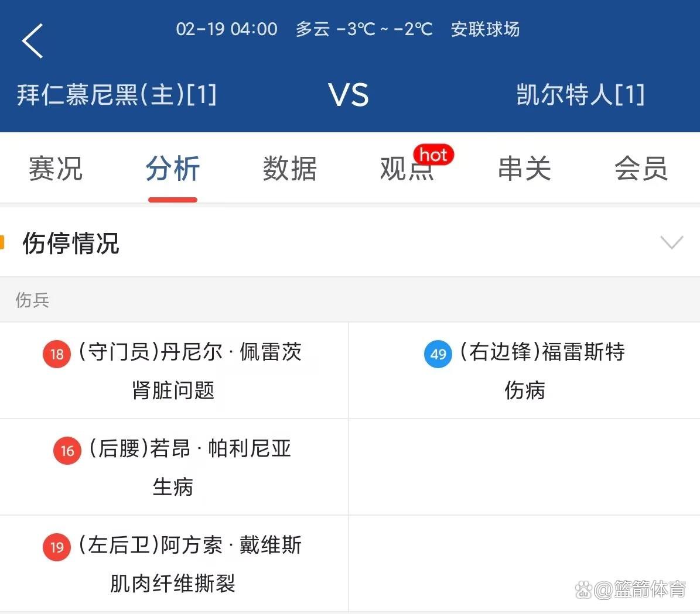Click the hot badge on 观点 tab

[433, 155]
